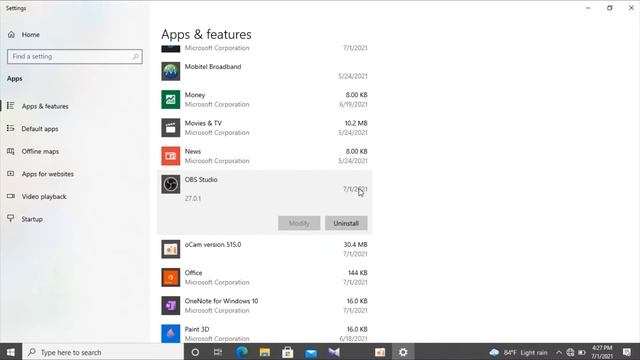640x360 pixels.
Task: Open the oCam app on taskbar
Action: [x=380, y=352]
